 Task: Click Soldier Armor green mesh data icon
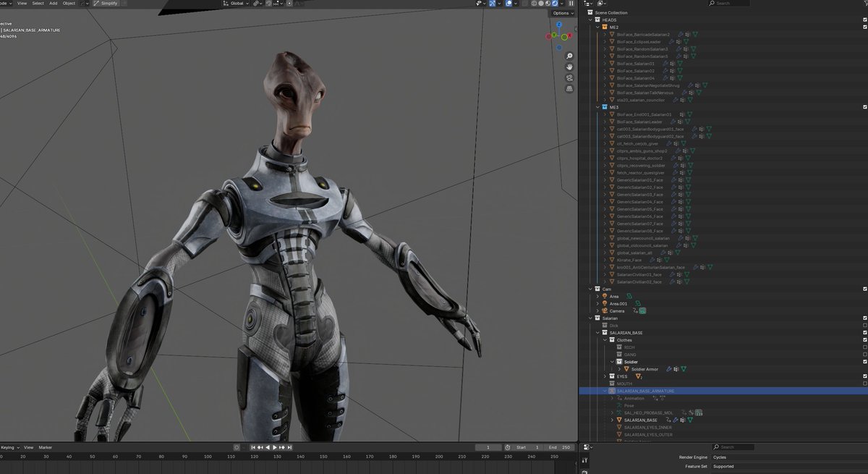click(x=684, y=369)
